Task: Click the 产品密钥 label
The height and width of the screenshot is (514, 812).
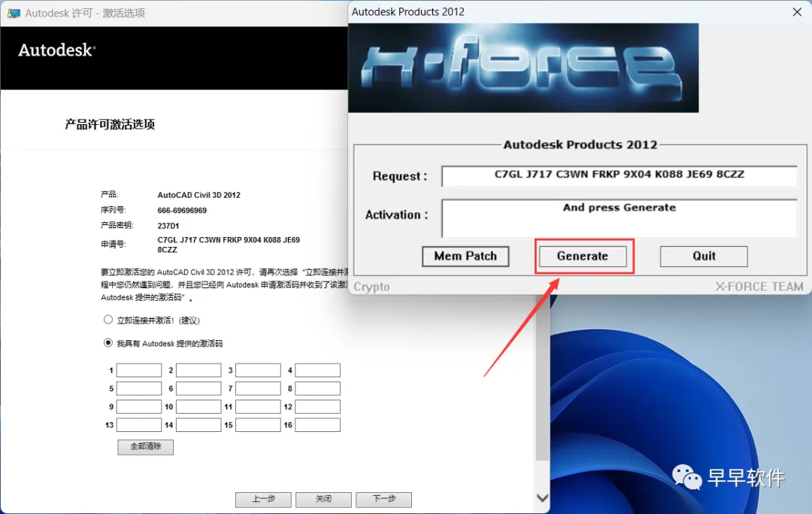Action: click(x=117, y=226)
